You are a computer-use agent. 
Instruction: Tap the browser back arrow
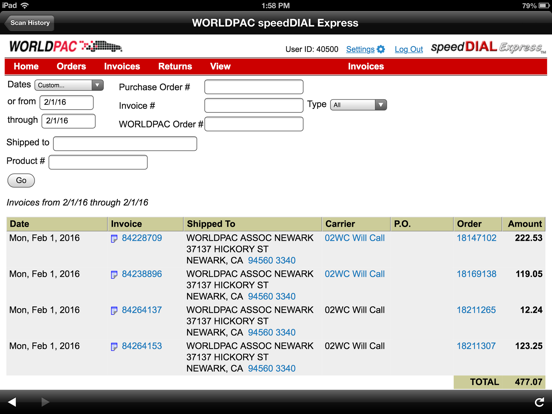tap(12, 402)
